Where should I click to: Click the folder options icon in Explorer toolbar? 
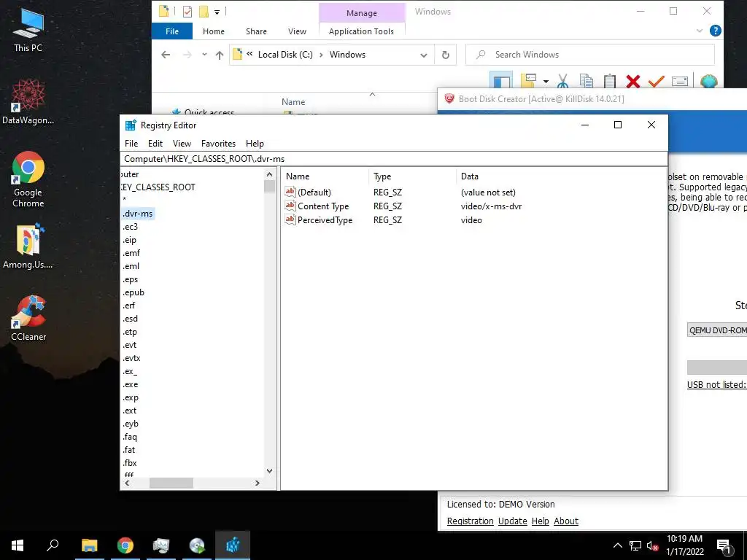pos(529,80)
